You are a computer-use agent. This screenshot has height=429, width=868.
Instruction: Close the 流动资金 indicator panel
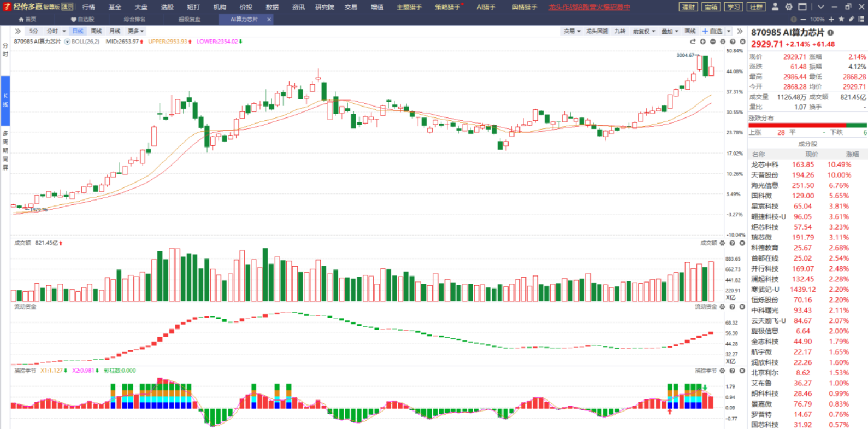point(742,307)
